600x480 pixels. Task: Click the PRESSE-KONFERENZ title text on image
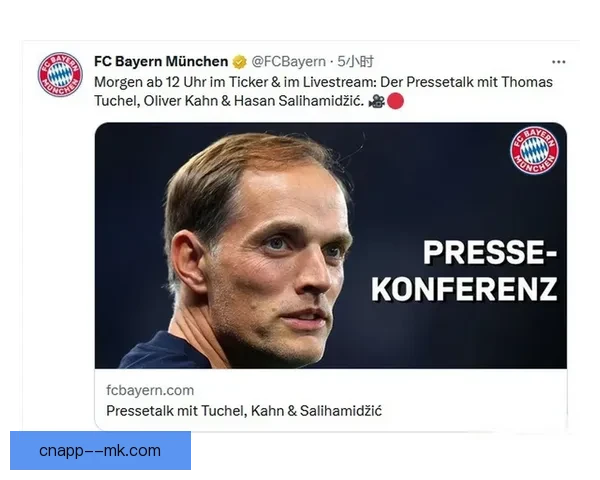(464, 271)
